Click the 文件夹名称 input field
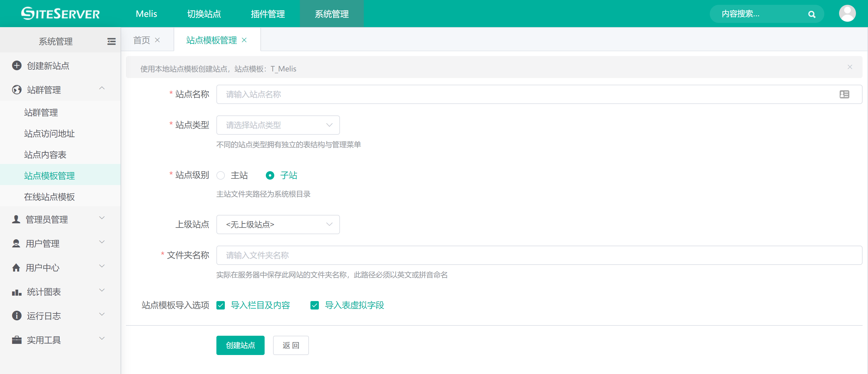Screen dimensions: 868x374 539,255
